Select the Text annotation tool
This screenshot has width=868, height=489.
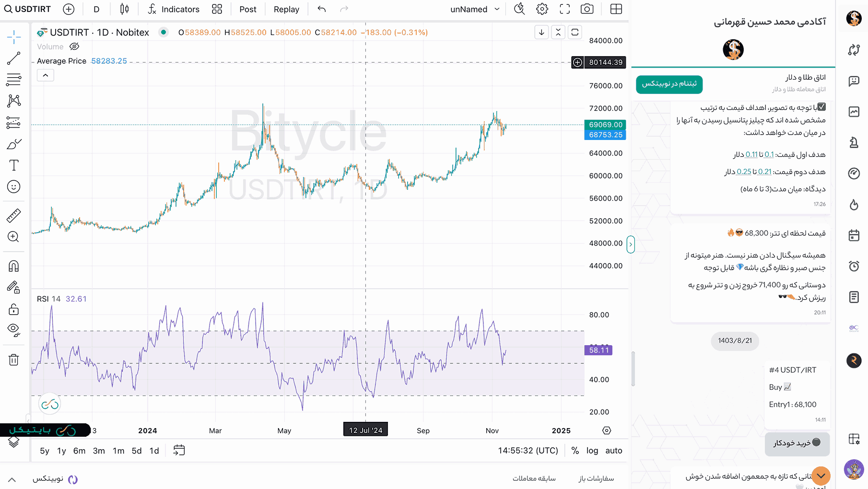tap(14, 165)
